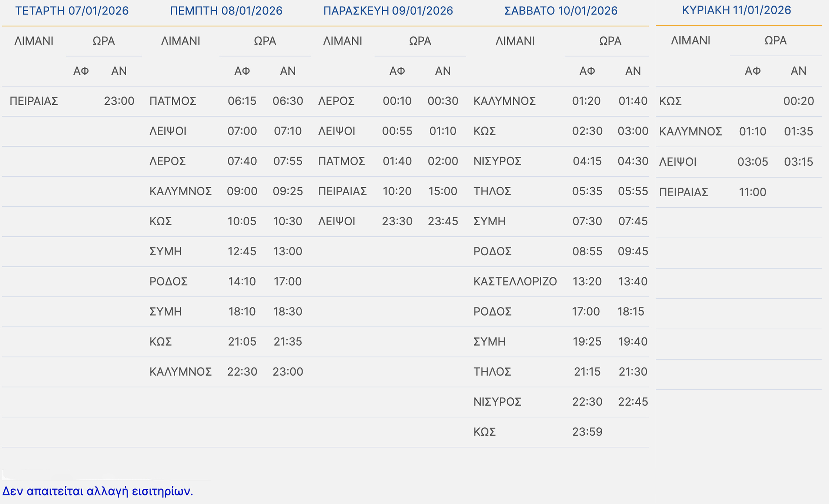Select the ΛΕΡΟΣ port in Friday's column
Screen dimensions: 829x504
click(336, 101)
